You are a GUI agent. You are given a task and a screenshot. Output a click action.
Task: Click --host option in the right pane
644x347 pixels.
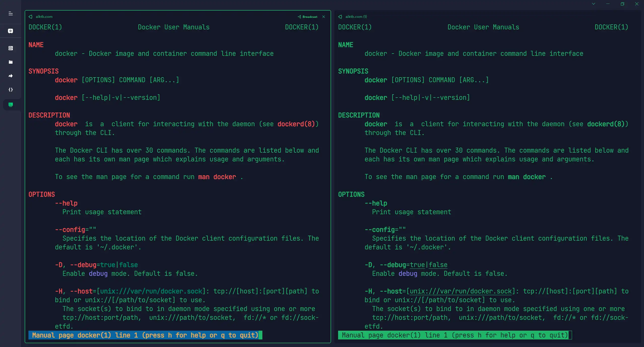391,291
